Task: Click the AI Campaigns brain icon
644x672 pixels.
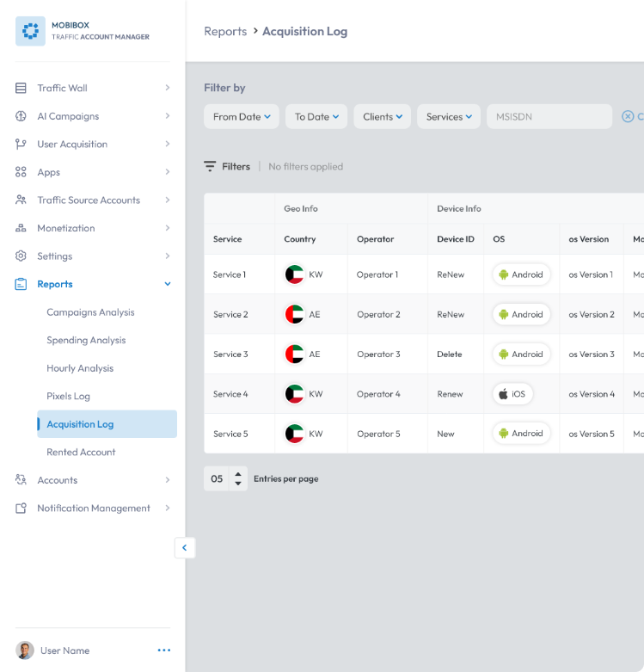Action: click(x=21, y=116)
